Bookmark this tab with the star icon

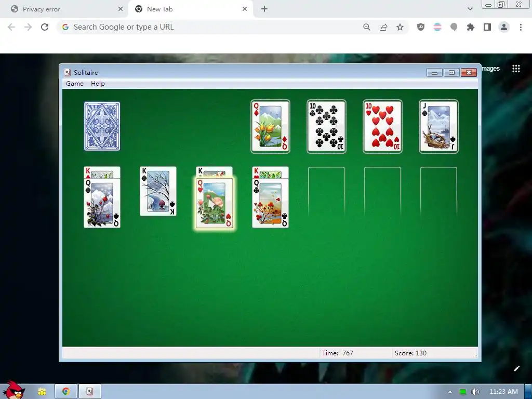(x=400, y=27)
